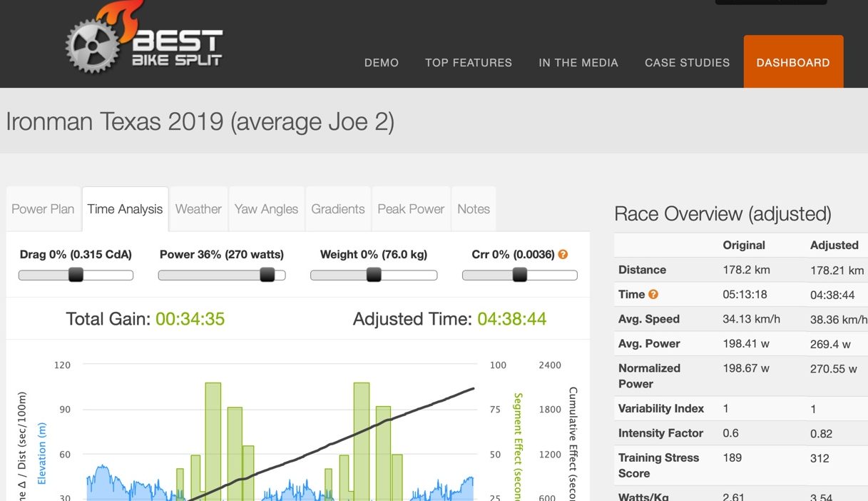Click the Power watts slider handle
This screenshot has width=868, height=501.
(x=267, y=275)
